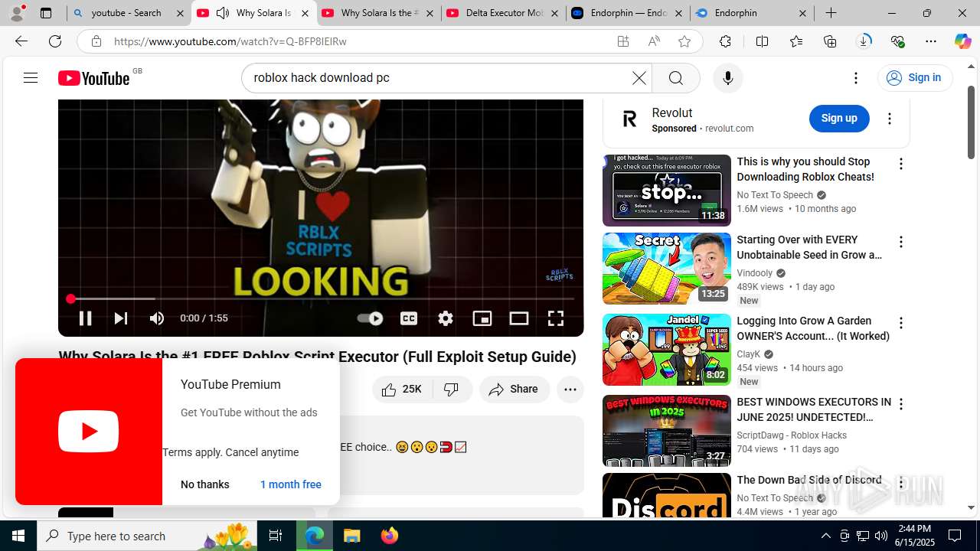Seek on the video progress bar
Image resolution: width=980 pixels, height=551 pixels.
321,298
